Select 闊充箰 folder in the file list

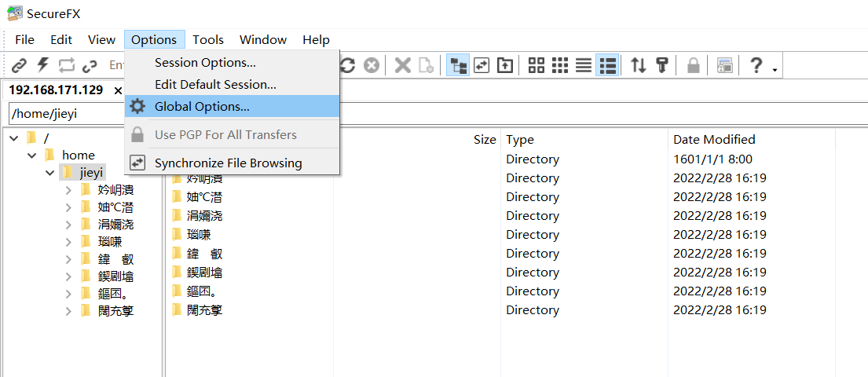tap(204, 310)
